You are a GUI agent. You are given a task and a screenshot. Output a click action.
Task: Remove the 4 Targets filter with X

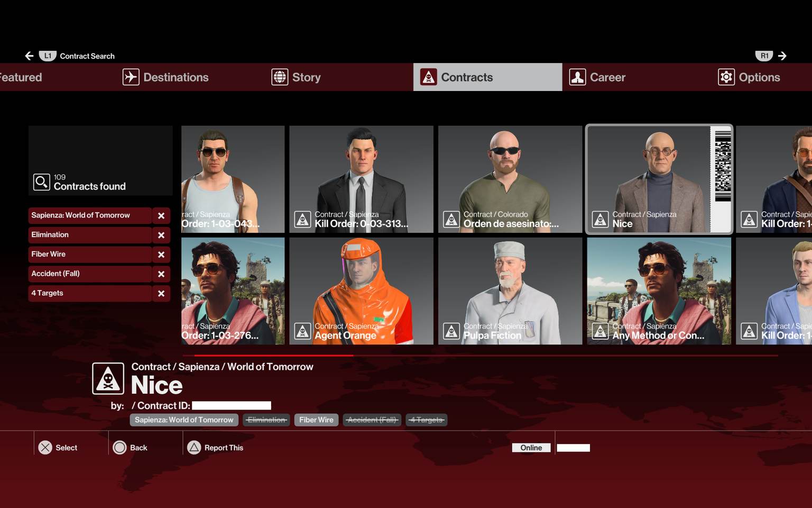tap(161, 294)
